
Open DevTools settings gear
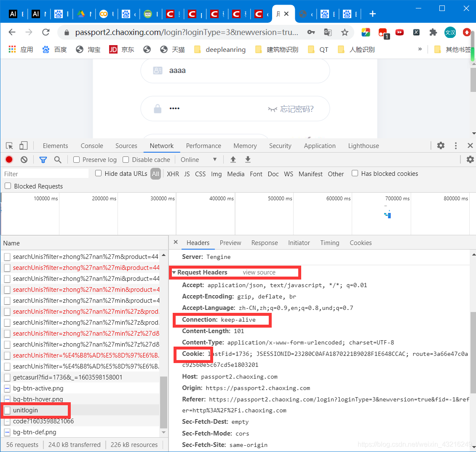pos(441,145)
